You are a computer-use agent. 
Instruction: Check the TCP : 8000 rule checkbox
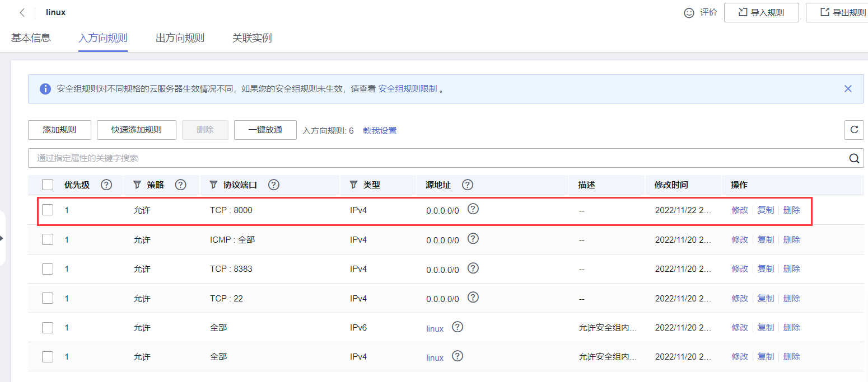pyautogui.click(x=48, y=210)
